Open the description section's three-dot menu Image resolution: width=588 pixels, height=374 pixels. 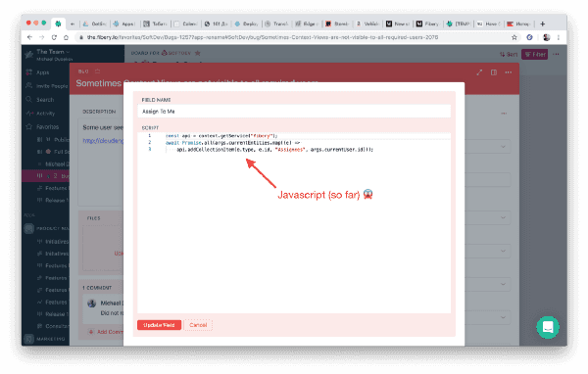point(504,114)
